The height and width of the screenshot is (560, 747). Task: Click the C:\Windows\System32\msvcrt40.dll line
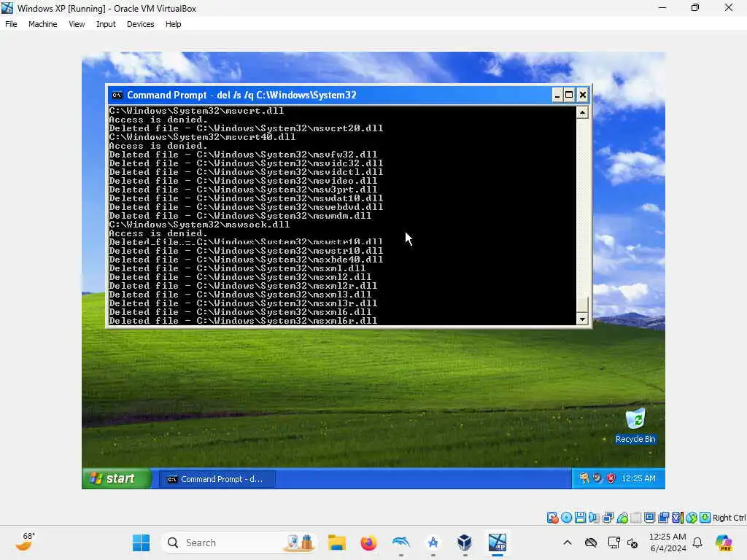coord(202,136)
